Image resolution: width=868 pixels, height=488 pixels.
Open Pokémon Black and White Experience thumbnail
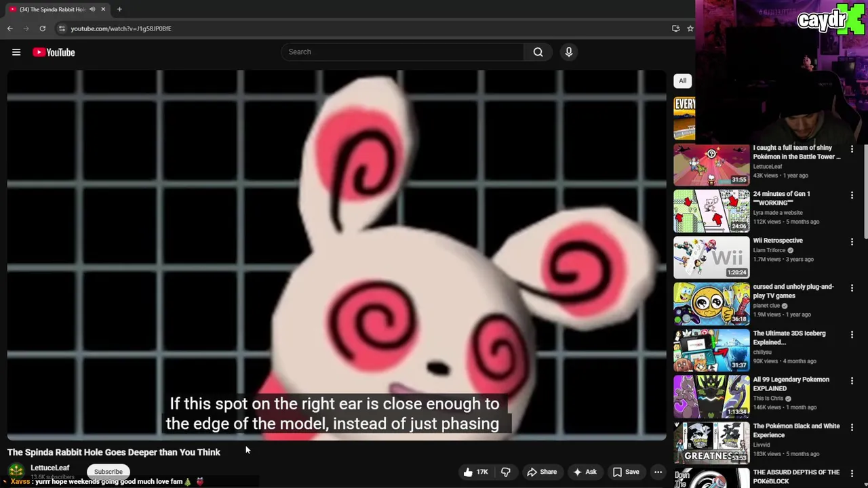point(711,443)
